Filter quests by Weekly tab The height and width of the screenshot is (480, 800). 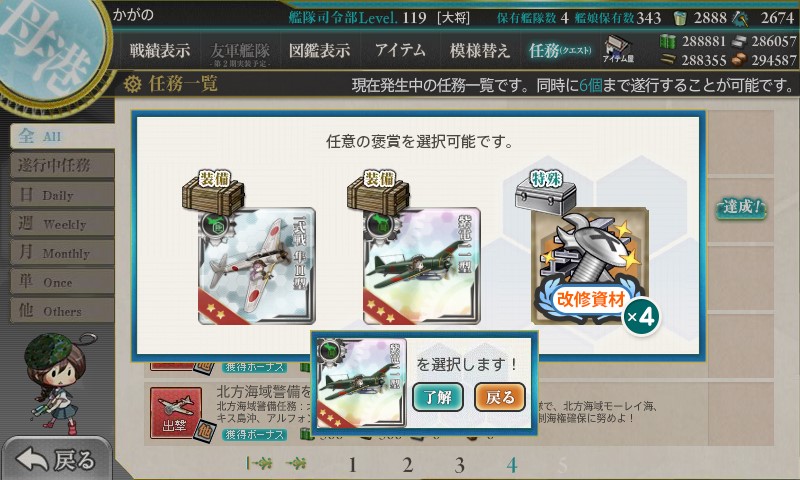[x=62, y=223]
